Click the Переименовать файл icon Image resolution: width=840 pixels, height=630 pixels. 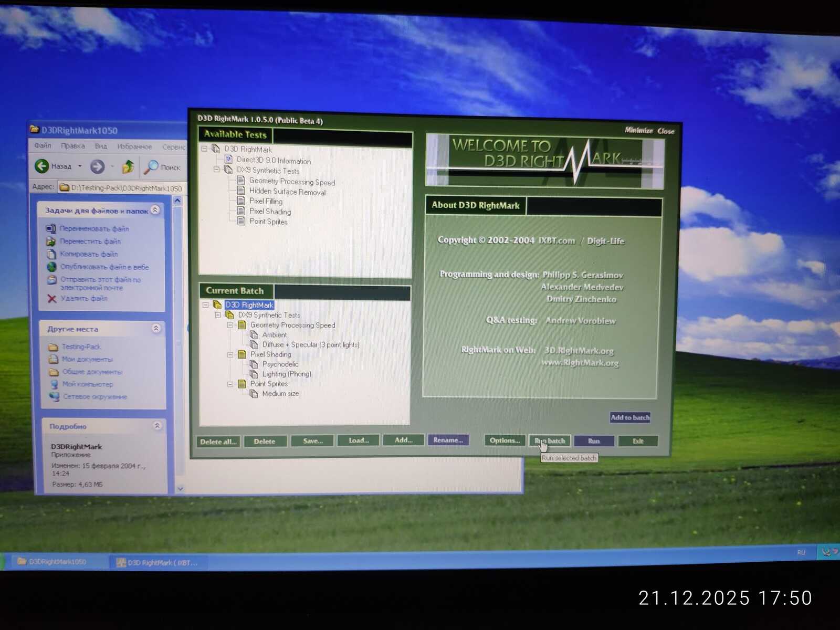pyautogui.click(x=51, y=228)
